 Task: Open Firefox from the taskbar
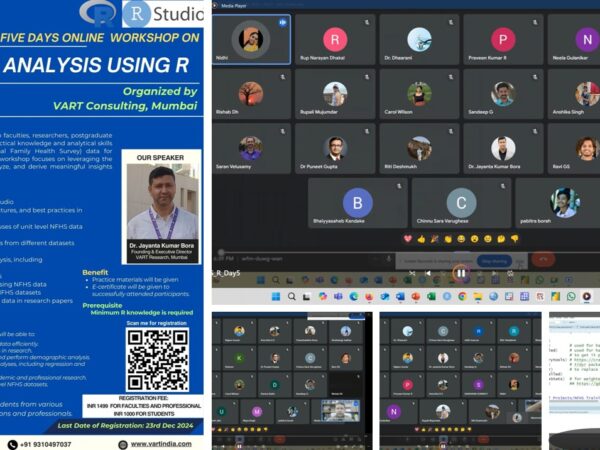pyautogui.click(x=369, y=297)
